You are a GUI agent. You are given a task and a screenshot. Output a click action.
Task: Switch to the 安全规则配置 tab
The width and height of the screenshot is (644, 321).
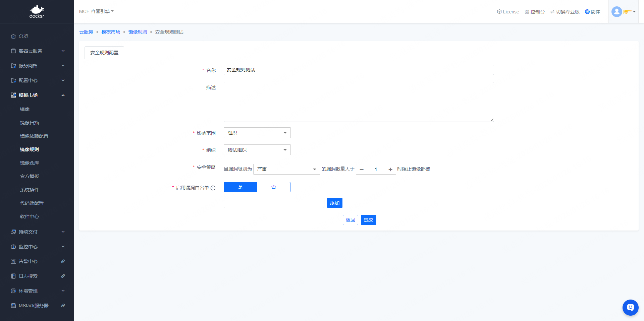pos(104,53)
